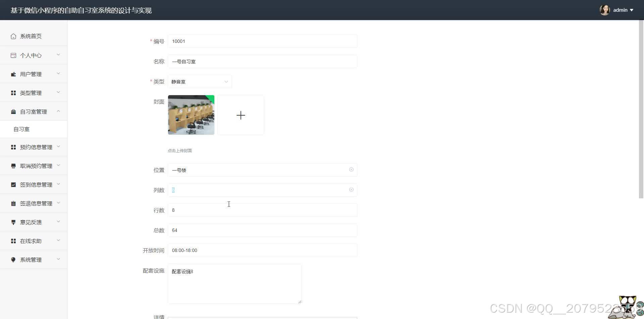Click the briefcase icon beside 自习室管理

click(x=13, y=112)
